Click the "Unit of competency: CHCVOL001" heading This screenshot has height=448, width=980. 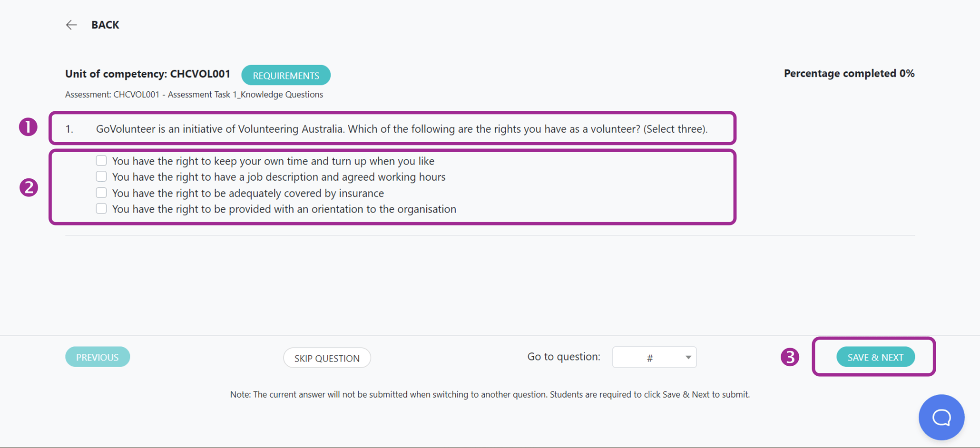pyautogui.click(x=147, y=74)
